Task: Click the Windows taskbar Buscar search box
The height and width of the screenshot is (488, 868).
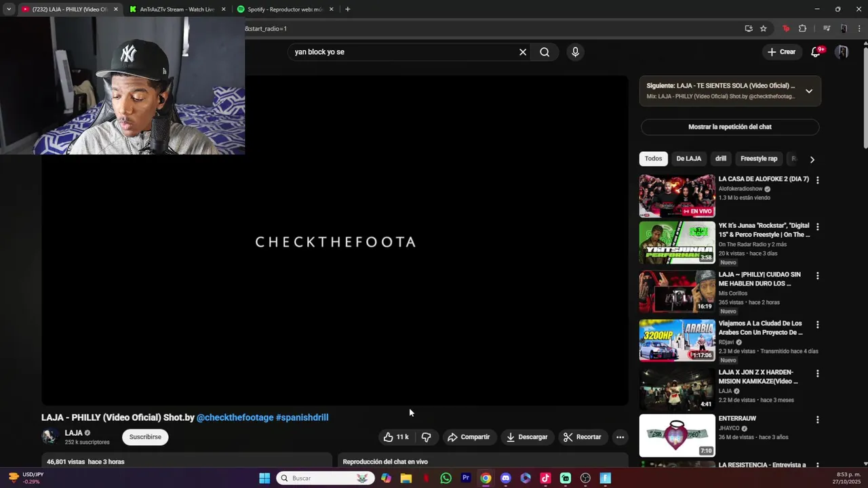Action: point(325,478)
